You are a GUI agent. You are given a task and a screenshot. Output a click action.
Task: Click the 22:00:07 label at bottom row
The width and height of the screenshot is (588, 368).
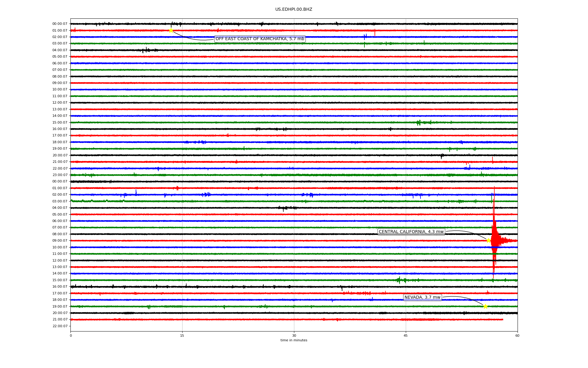(60, 326)
